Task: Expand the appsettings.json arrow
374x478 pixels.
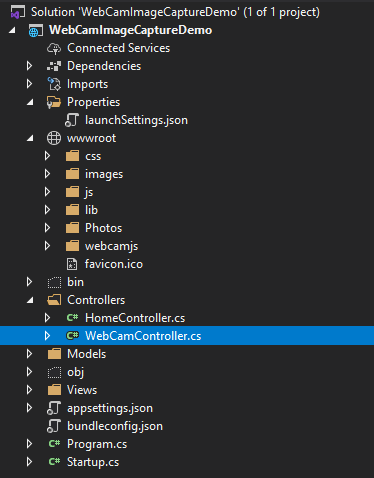Action: click(x=29, y=408)
